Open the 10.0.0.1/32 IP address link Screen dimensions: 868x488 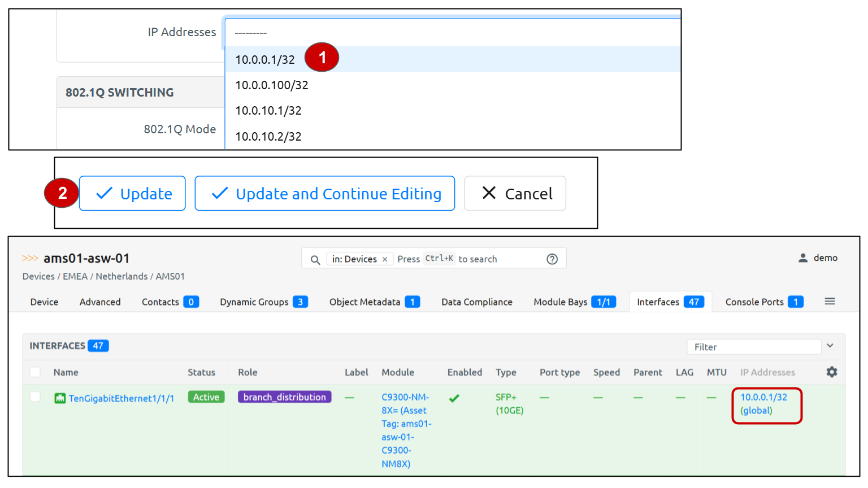[763, 397]
